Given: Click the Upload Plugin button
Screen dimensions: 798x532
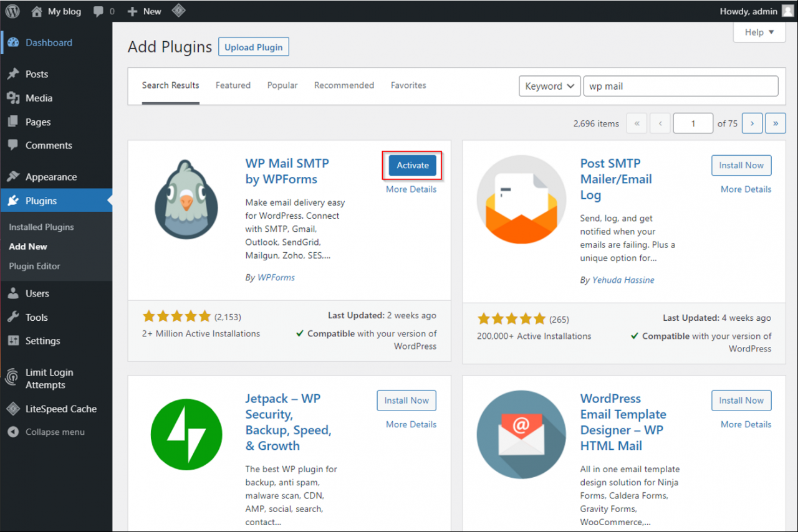Looking at the screenshot, I should (253, 47).
